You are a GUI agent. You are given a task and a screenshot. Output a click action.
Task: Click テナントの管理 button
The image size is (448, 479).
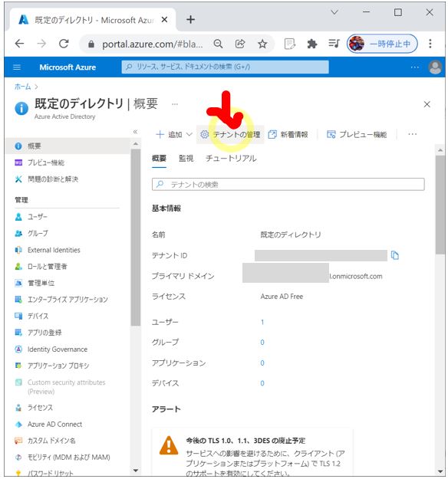pyautogui.click(x=230, y=134)
